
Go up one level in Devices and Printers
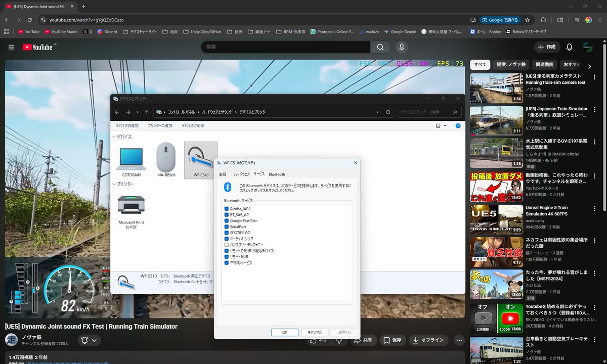[147, 112]
